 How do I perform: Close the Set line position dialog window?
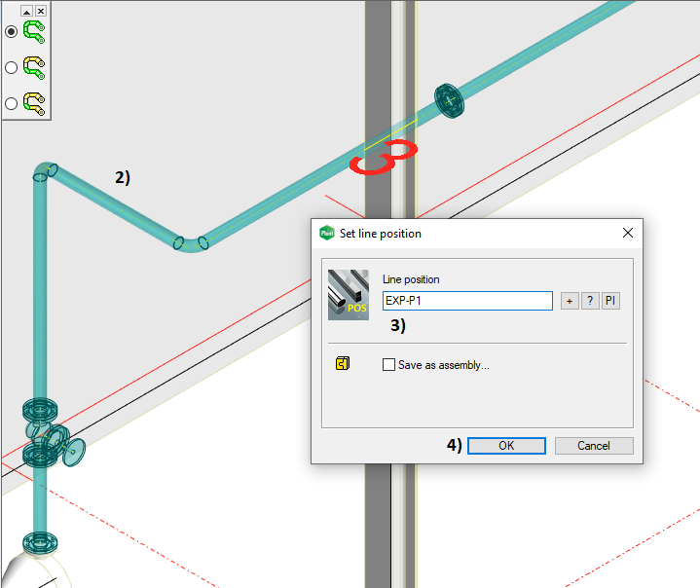628,233
